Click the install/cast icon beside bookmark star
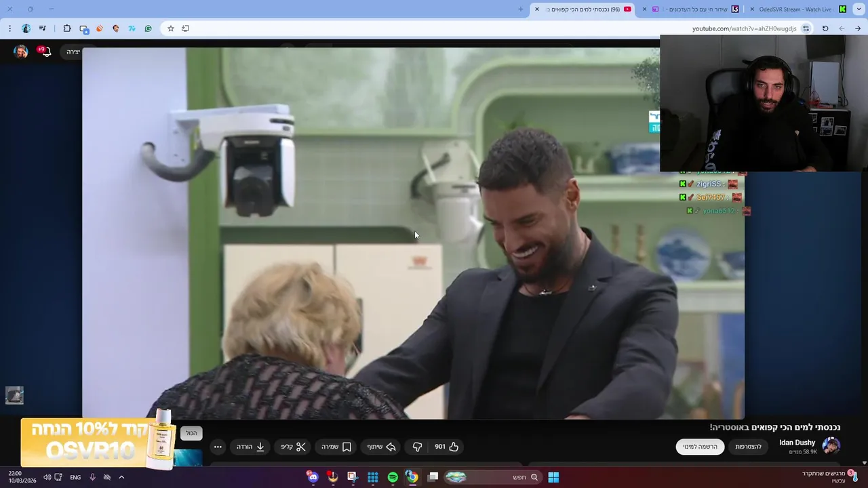The height and width of the screenshot is (488, 868). pyautogui.click(x=186, y=28)
